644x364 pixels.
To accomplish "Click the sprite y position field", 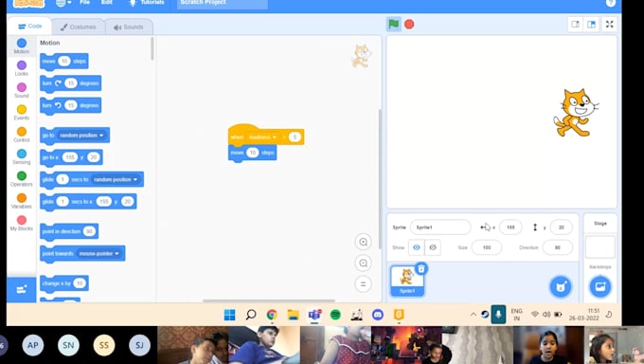I will point(561,227).
